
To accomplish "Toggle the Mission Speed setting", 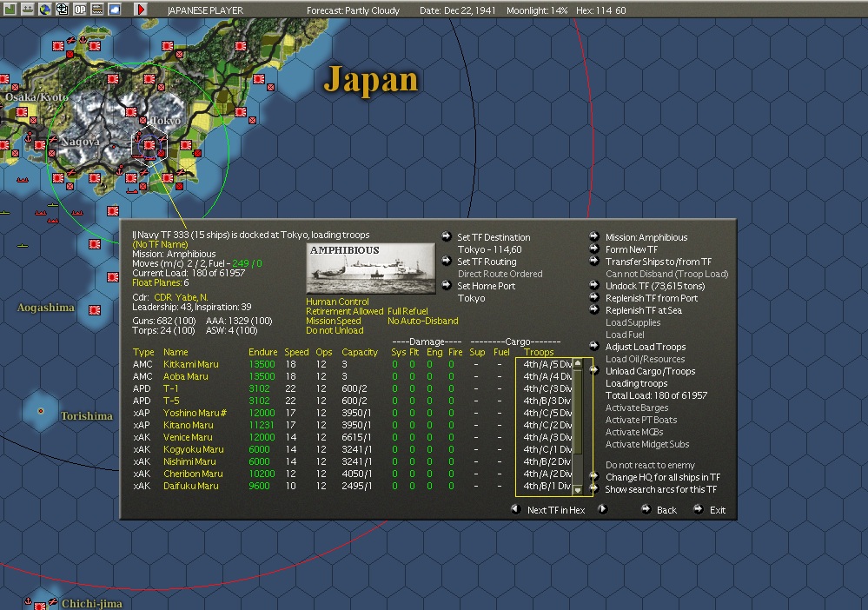I will tap(334, 321).
